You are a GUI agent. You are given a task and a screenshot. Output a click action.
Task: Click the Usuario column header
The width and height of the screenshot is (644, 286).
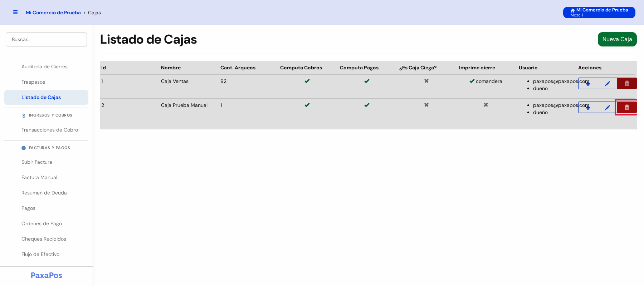[528, 68]
